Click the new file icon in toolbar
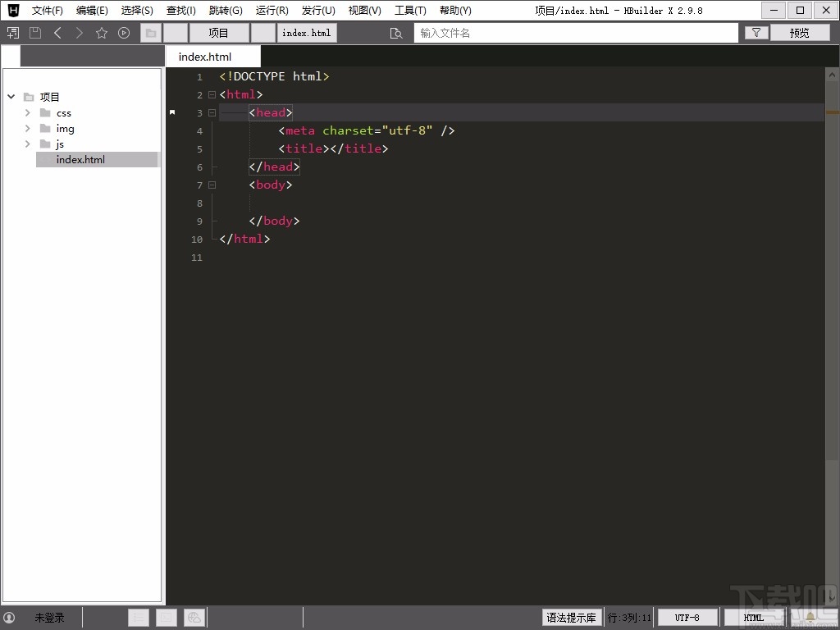840x630 pixels. coord(12,33)
